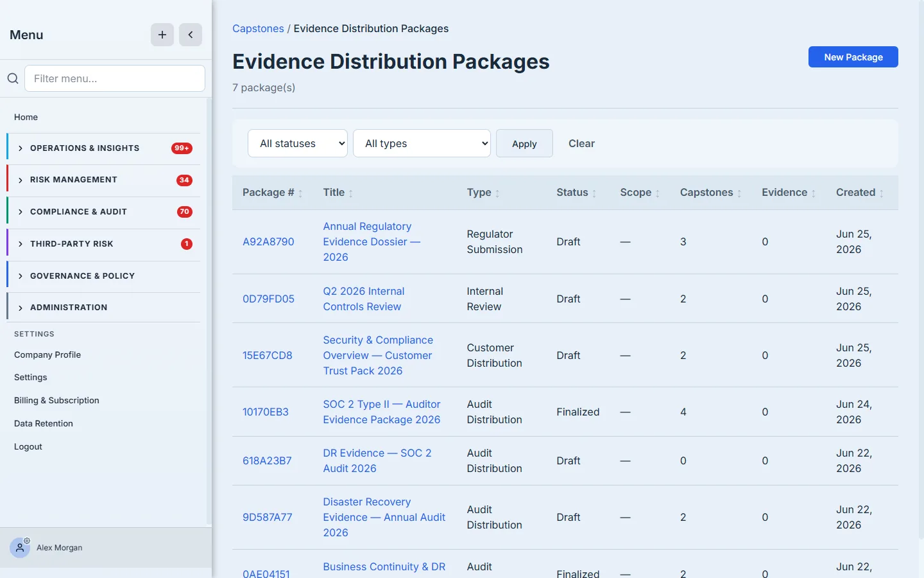This screenshot has width=924, height=578.
Task: Click the Capstones column sort arrows
Action: click(739, 193)
